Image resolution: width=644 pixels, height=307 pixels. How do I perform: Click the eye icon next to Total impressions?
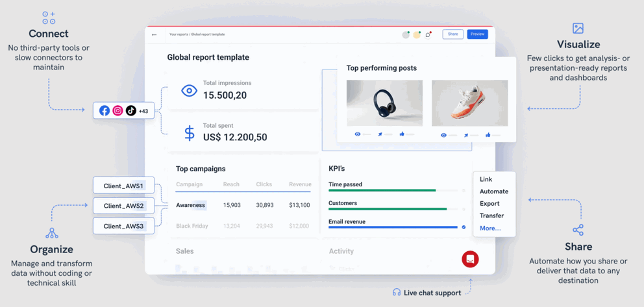point(189,91)
